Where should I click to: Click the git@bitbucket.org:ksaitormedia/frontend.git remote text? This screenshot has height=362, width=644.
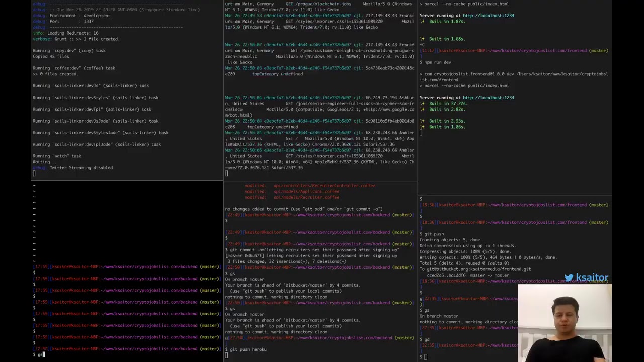tap(478, 269)
